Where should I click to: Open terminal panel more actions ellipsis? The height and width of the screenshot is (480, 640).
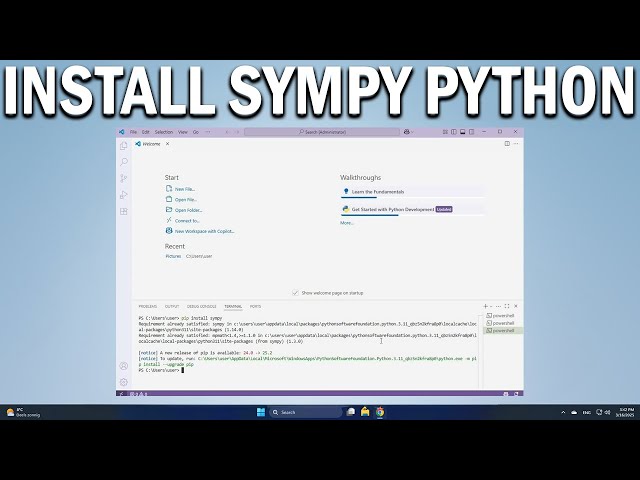498,306
